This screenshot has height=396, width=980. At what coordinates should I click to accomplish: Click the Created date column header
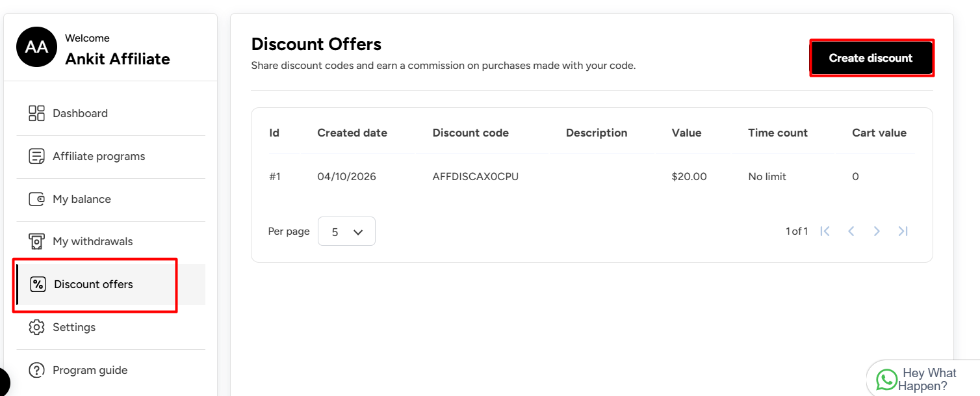[352, 133]
